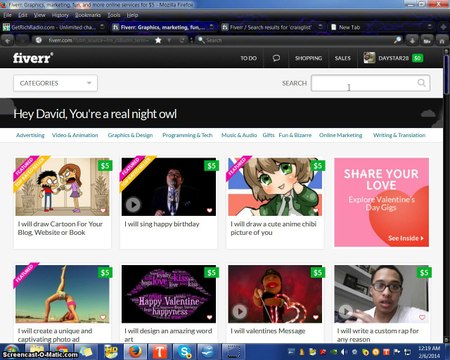Reload the page using the refresh icon
The height and width of the screenshot is (360, 450).
(182, 40)
